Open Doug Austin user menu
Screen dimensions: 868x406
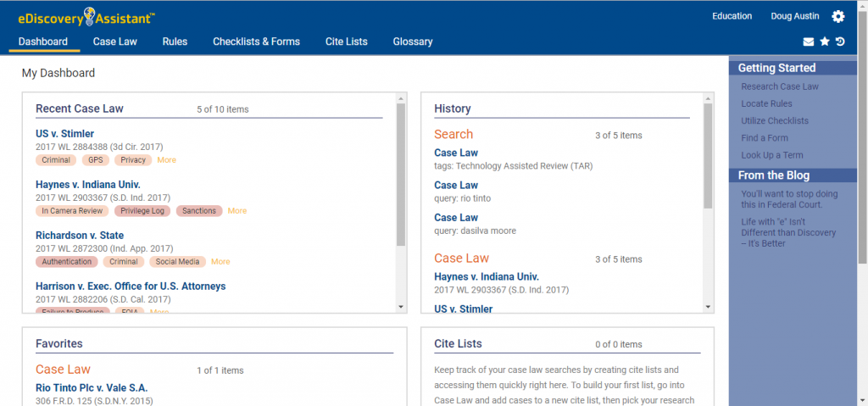795,16
